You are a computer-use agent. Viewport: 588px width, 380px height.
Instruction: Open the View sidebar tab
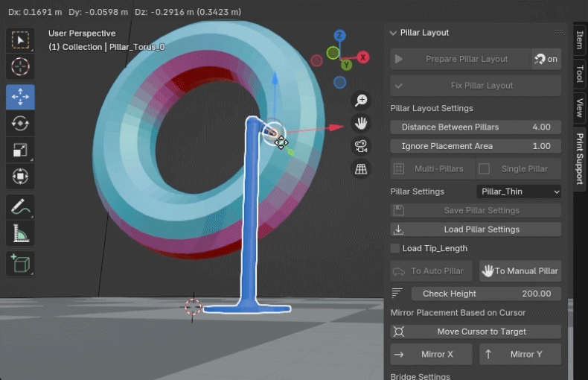580,107
